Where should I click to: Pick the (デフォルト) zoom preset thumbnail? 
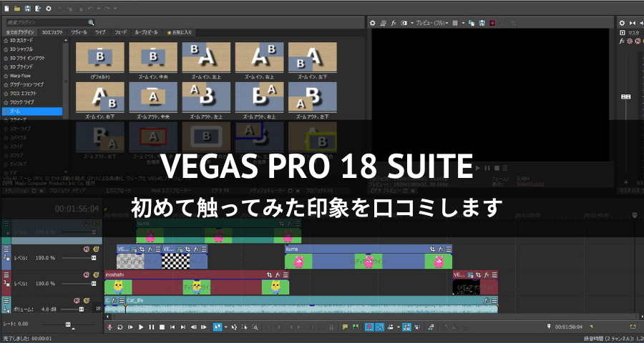pos(100,57)
